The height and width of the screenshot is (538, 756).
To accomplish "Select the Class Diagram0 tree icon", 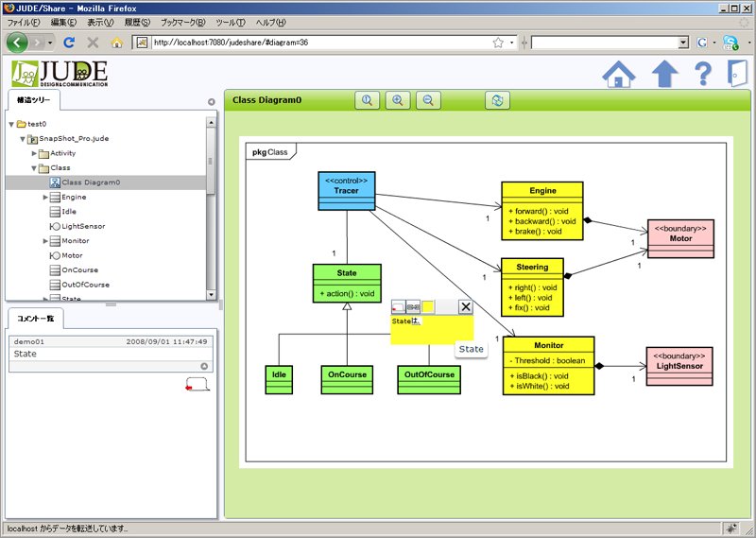I will tap(55, 182).
